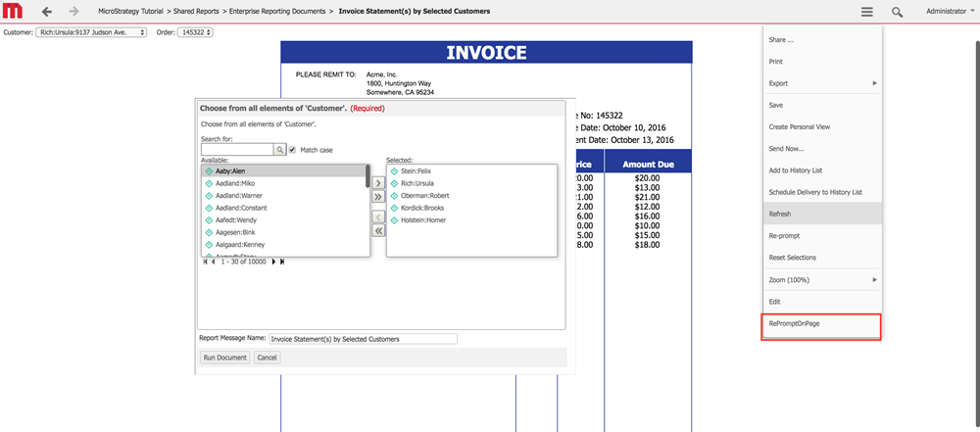This screenshot has height=432, width=980.
Task: Select Aagesen:Bink in Available list
Action: [283, 232]
